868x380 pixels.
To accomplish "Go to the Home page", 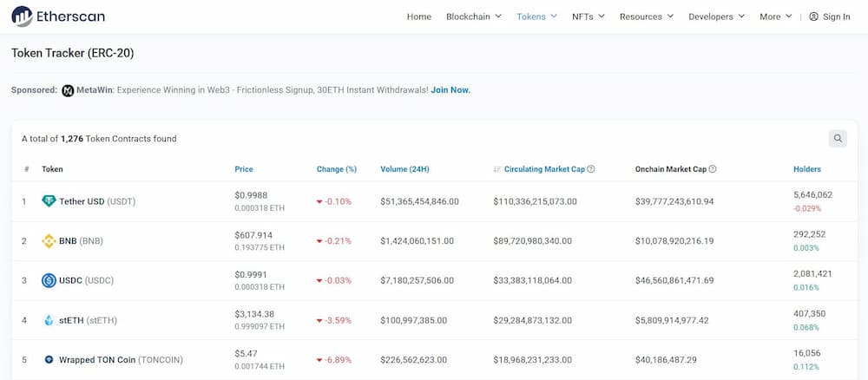I will click(x=419, y=16).
